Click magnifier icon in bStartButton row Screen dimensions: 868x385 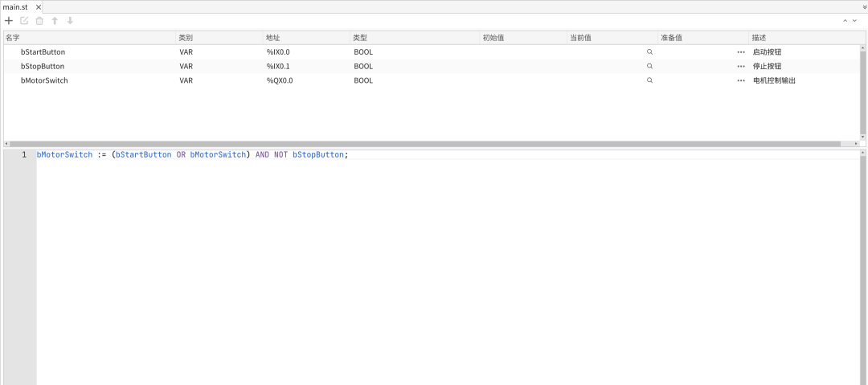650,51
